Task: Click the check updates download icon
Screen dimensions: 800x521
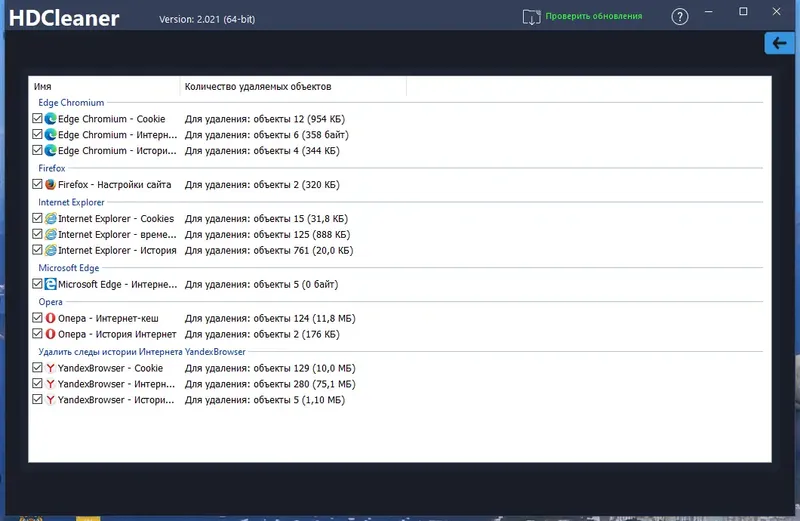Action: pyautogui.click(x=531, y=17)
